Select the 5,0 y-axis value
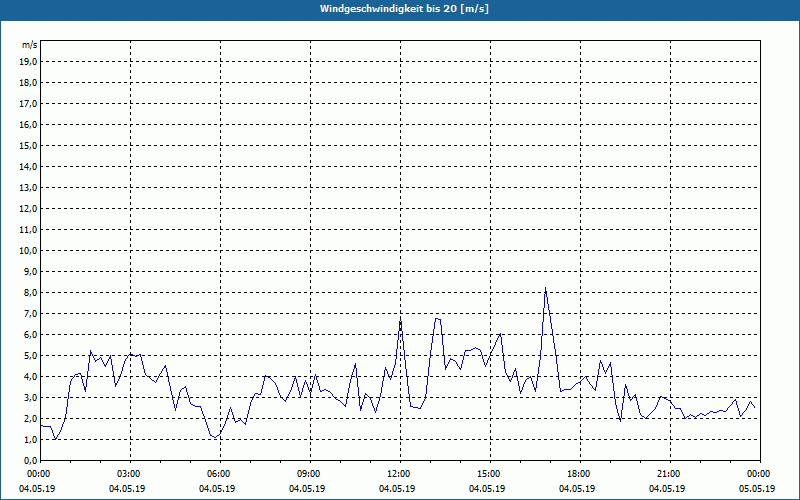 (x=31, y=356)
